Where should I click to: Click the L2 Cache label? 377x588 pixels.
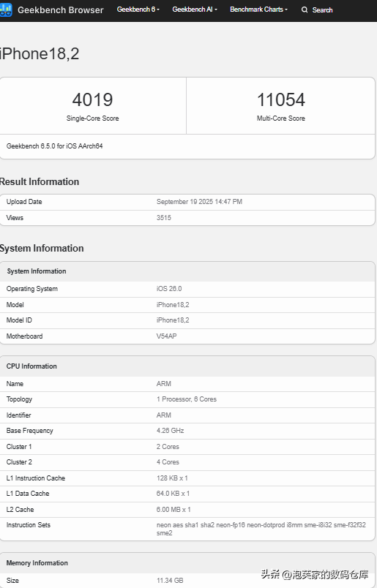tap(20, 510)
